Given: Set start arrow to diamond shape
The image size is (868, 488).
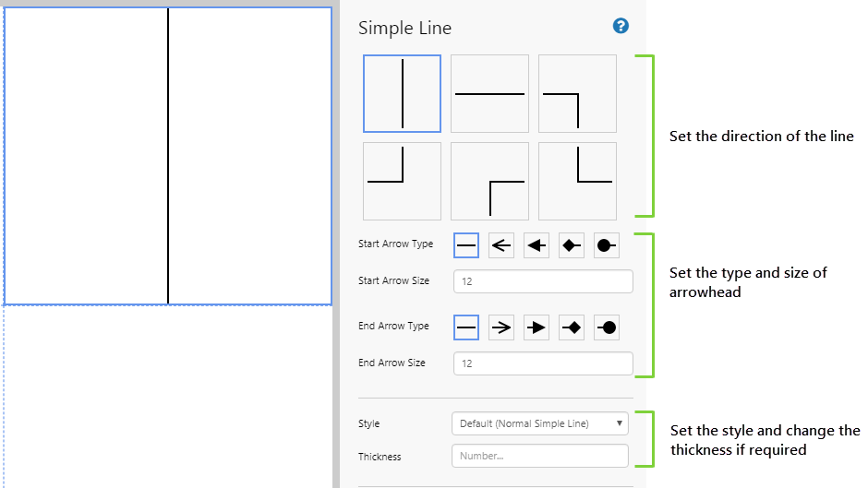Looking at the screenshot, I should [x=572, y=245].
